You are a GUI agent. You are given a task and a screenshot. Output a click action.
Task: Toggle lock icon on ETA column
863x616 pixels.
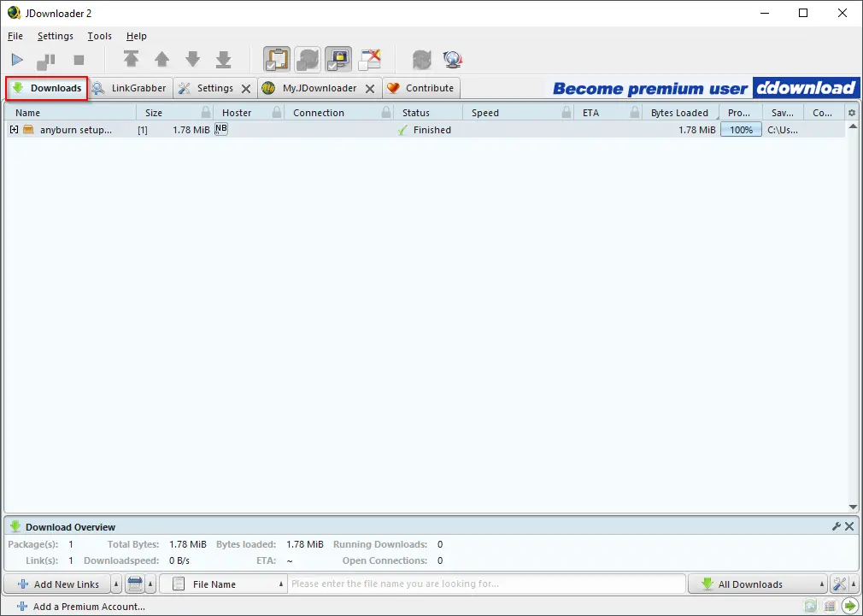pyautogui.click(x=635, y=112)
